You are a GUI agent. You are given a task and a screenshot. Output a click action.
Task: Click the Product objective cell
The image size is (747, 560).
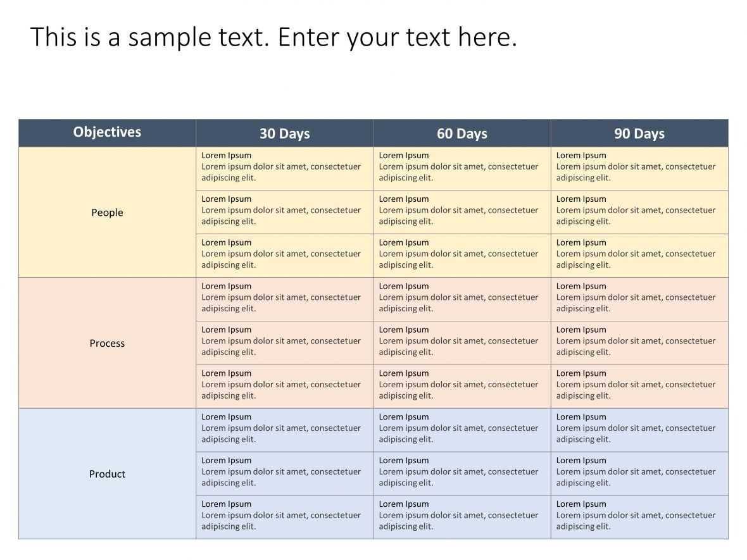pos(107,474)
